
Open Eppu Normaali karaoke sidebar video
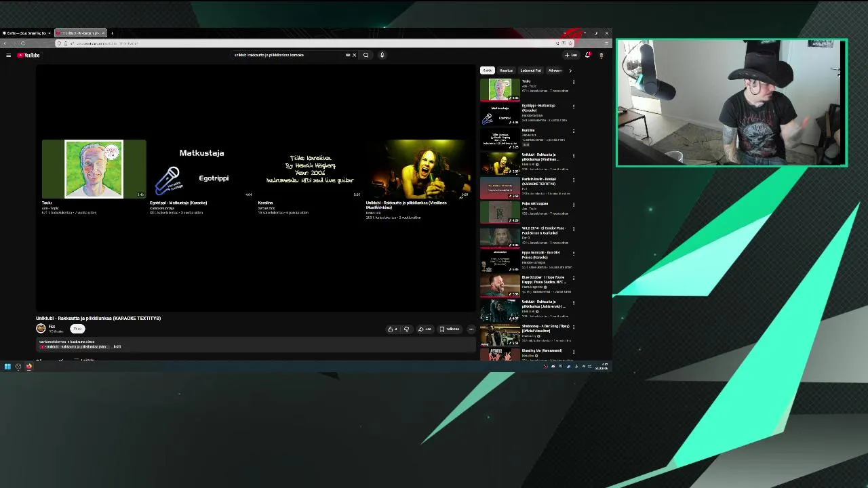click(x=500, y=261)
